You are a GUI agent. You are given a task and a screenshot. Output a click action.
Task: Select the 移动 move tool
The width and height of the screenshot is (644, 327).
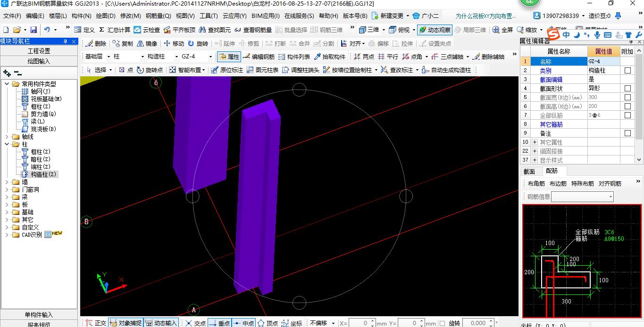click(173, 43)
